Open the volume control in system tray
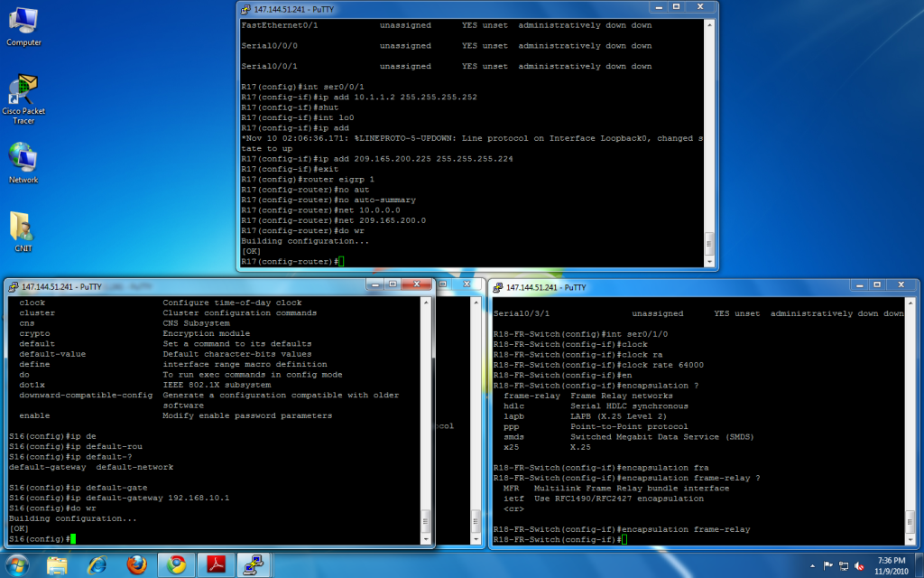 click(857, 565)
